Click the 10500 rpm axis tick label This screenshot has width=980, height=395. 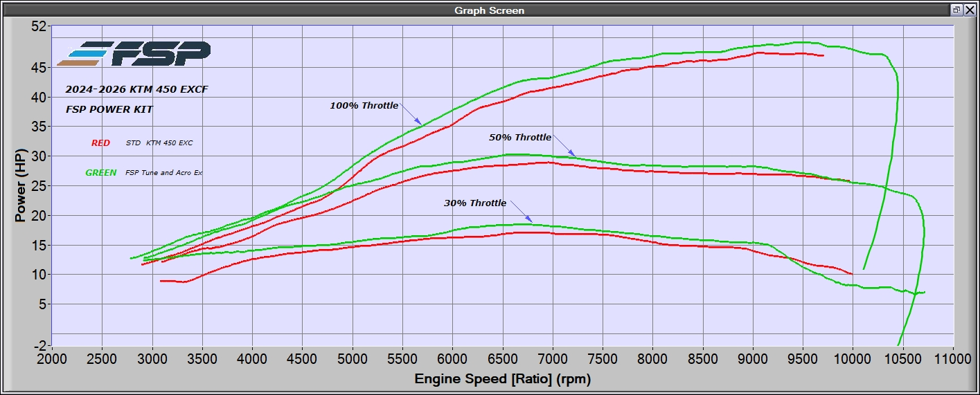point(903,360)
